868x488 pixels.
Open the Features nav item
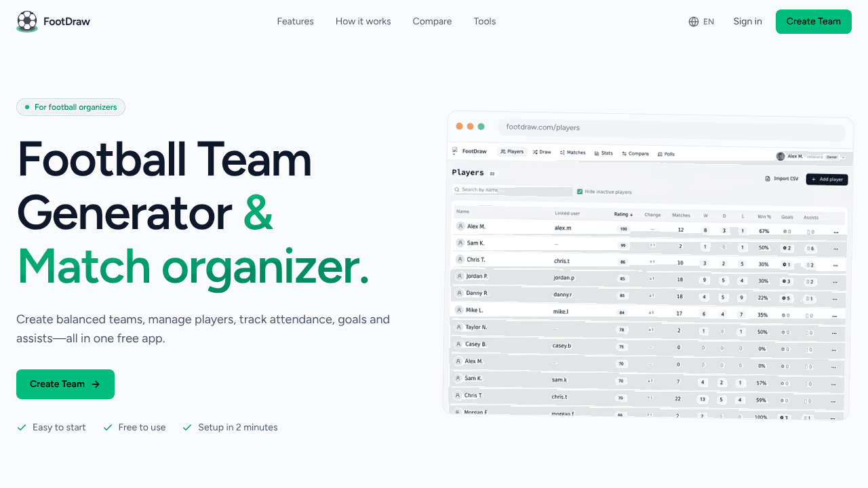[296, 22]
